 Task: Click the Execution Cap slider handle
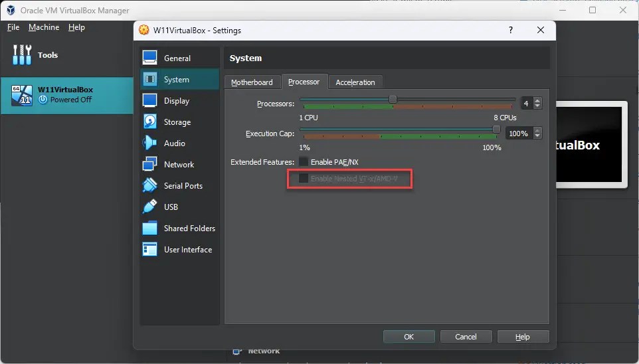pyautogui.click(x=496, y=130)
